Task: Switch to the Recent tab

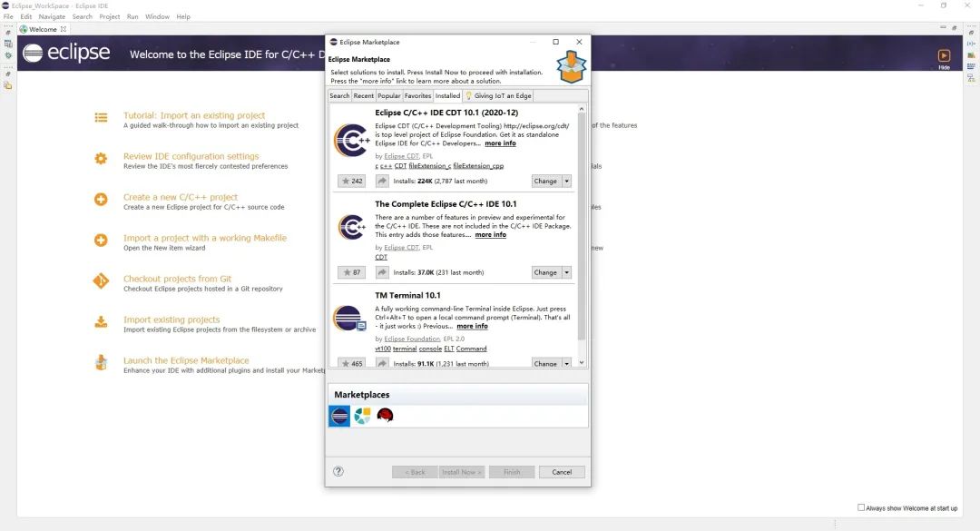Action: click(x=363, y=95)
